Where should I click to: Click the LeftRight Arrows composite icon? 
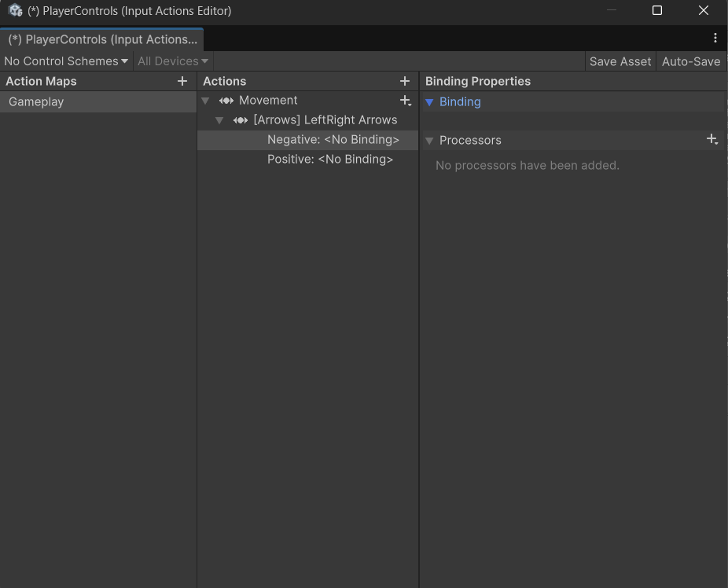point(241,120)
